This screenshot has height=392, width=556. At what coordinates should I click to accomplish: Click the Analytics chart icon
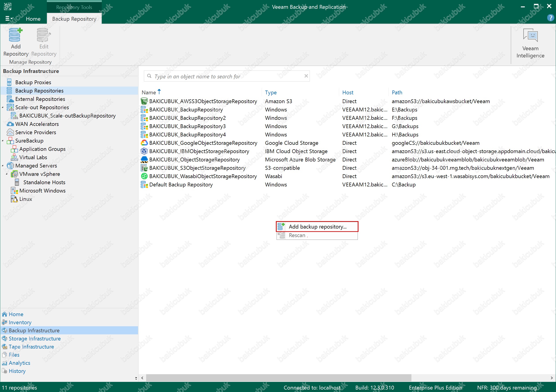coord(4,363)
